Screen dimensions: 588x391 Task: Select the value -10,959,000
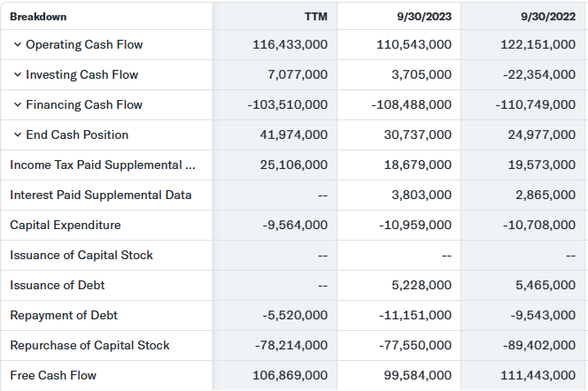tap(415, 225)
